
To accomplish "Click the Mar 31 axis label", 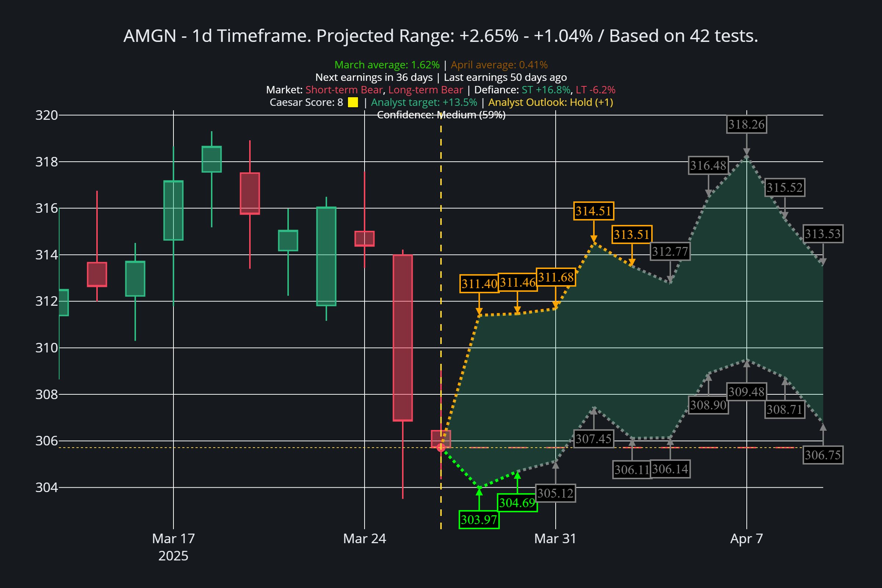I will click(555, 539).
